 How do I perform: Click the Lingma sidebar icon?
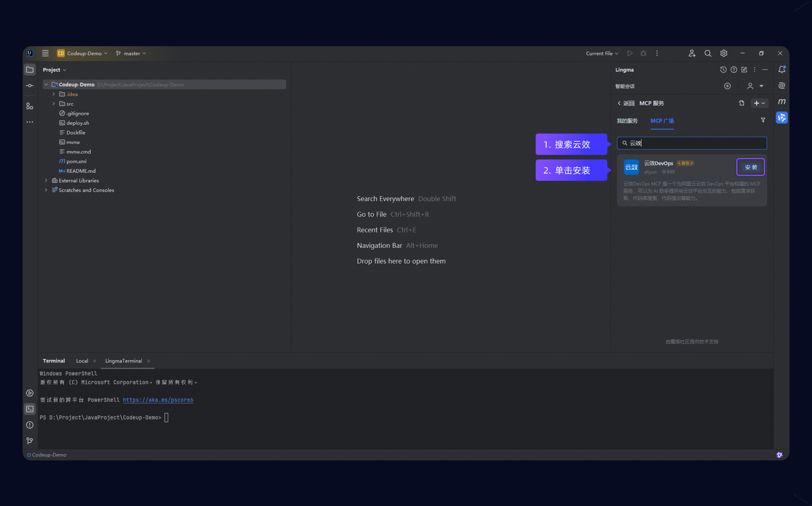click(782, 118)
